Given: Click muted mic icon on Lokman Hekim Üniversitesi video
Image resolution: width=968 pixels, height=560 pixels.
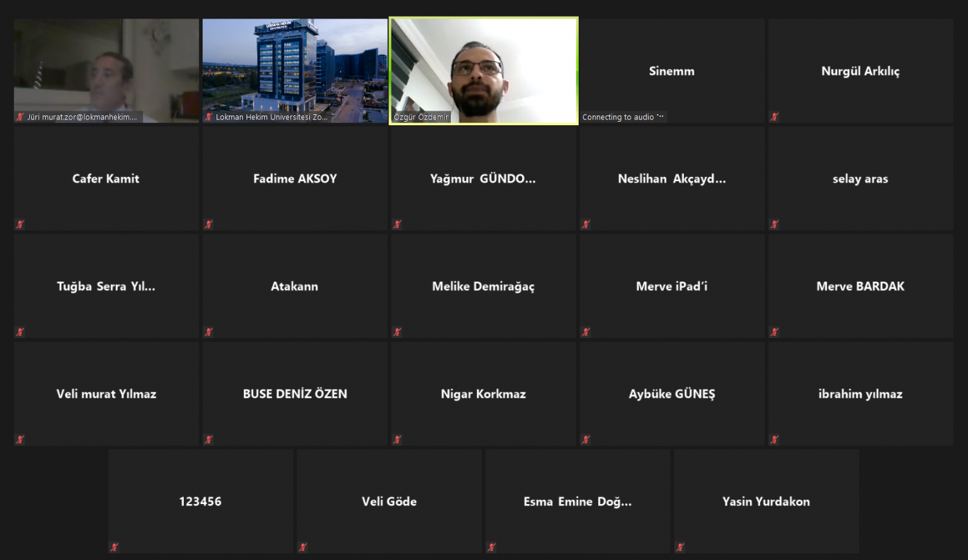Looking at the screenshot, I should coord(209,117).
